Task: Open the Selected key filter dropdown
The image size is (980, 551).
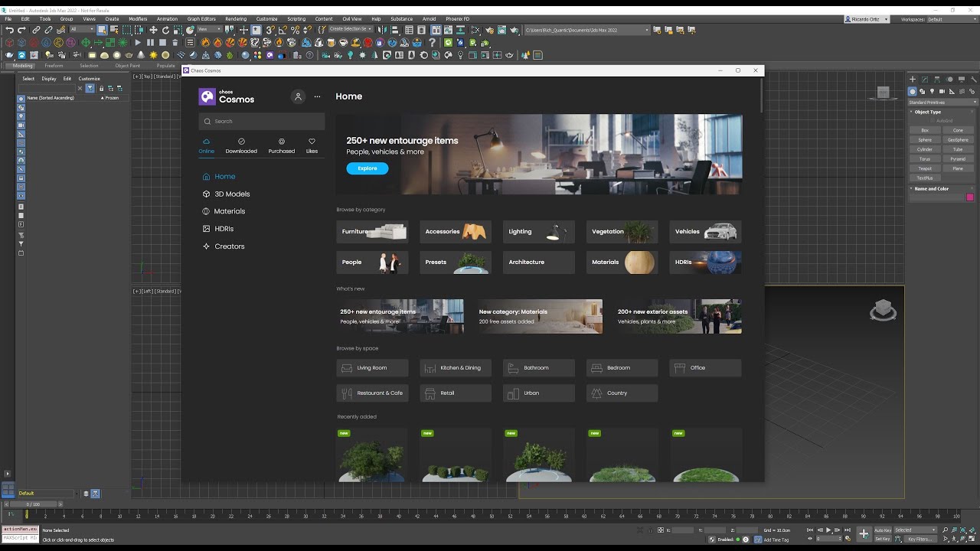Action: click(x=916, y=530)
